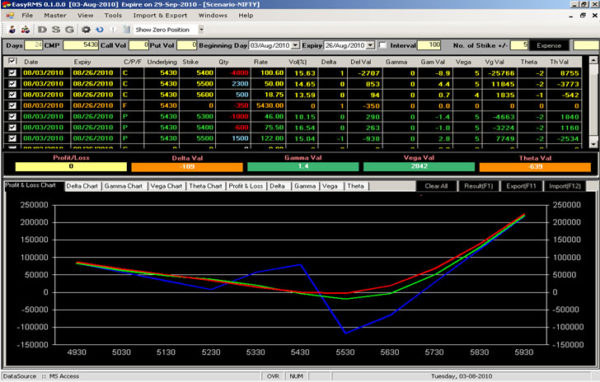This screenshot has width=600, height=382.
Task: Uncheck the row with rate 18.75
Action: pyautogui.click(x=12, y=95)
